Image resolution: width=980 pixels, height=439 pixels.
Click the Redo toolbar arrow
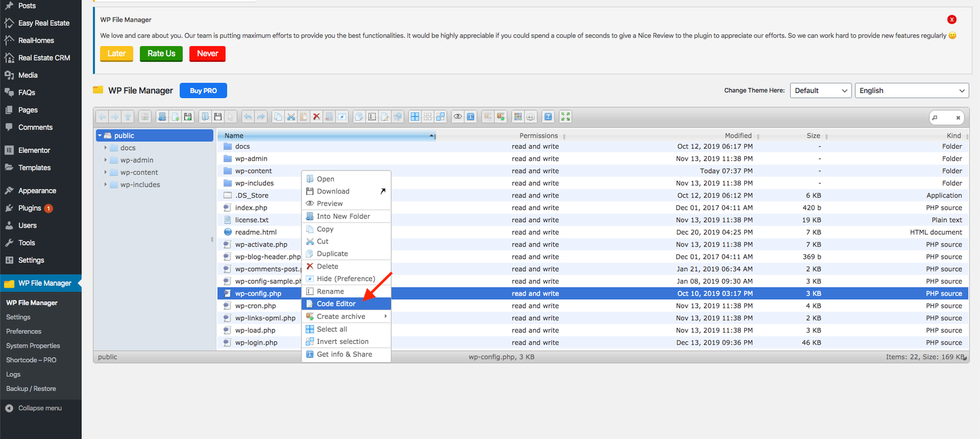(x=261, y=116)
